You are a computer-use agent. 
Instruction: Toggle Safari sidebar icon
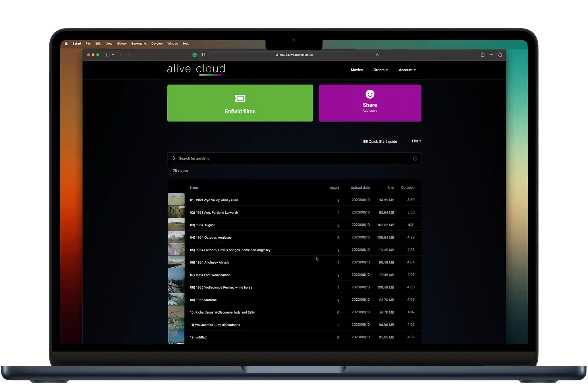point(107,55)
